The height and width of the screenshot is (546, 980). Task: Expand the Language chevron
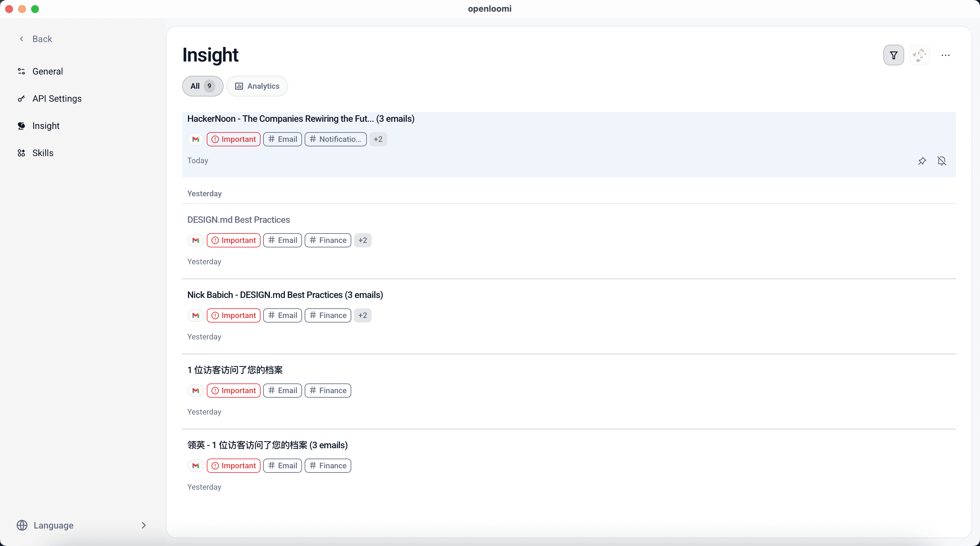pos(144,525)
